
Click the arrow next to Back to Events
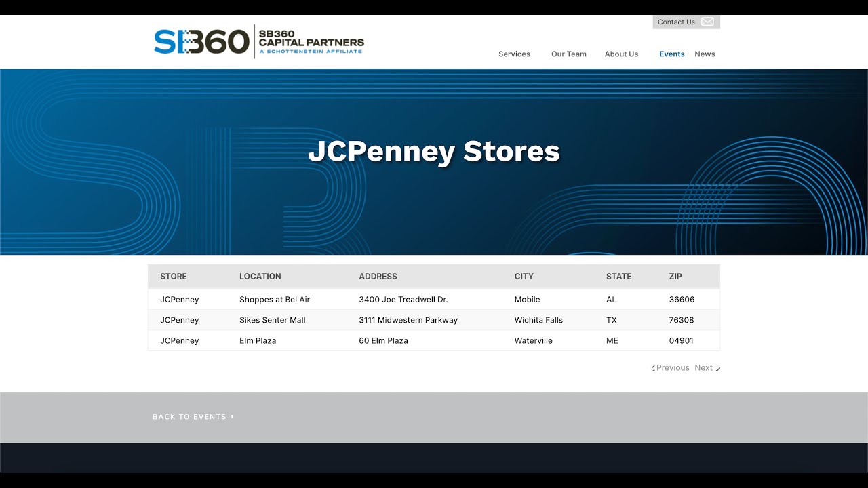point(233,416)
